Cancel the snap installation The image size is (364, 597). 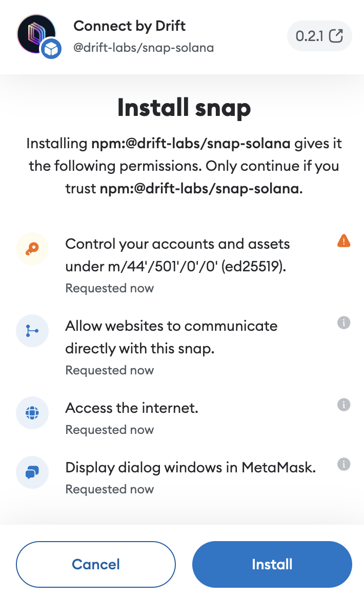(x=96, y=564)
